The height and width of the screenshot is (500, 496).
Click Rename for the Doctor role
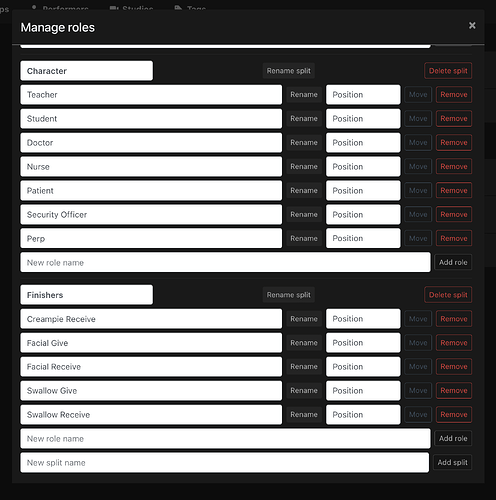[x=304, y=143]
